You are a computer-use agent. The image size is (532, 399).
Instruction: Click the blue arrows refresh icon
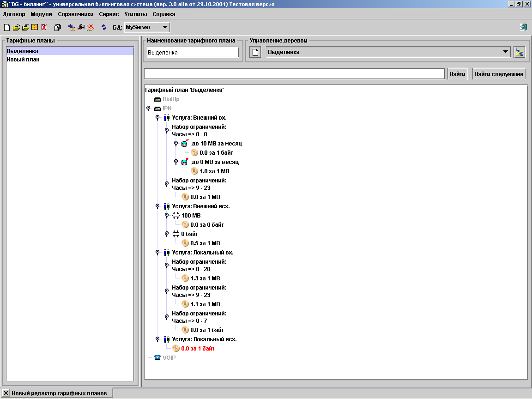coord(104,27)
